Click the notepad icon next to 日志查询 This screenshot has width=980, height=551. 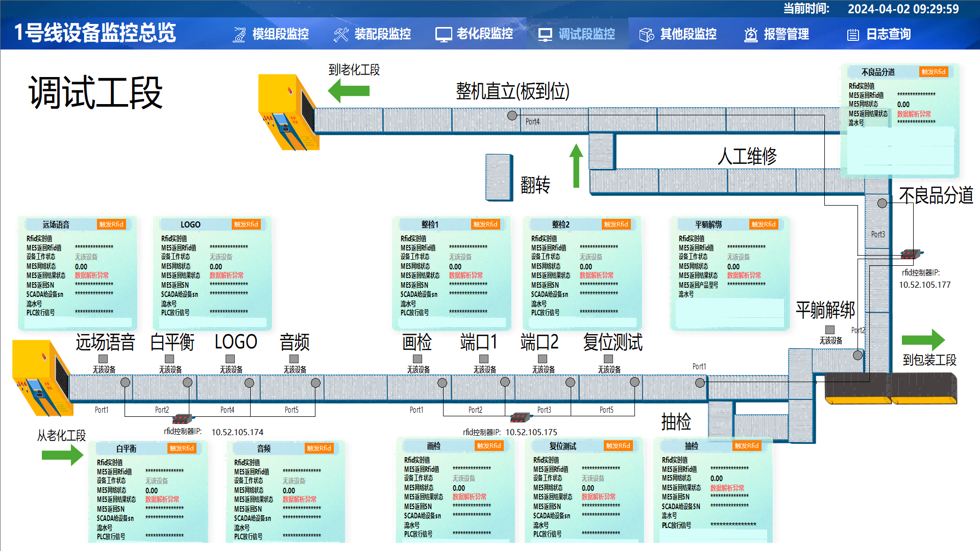852,34
